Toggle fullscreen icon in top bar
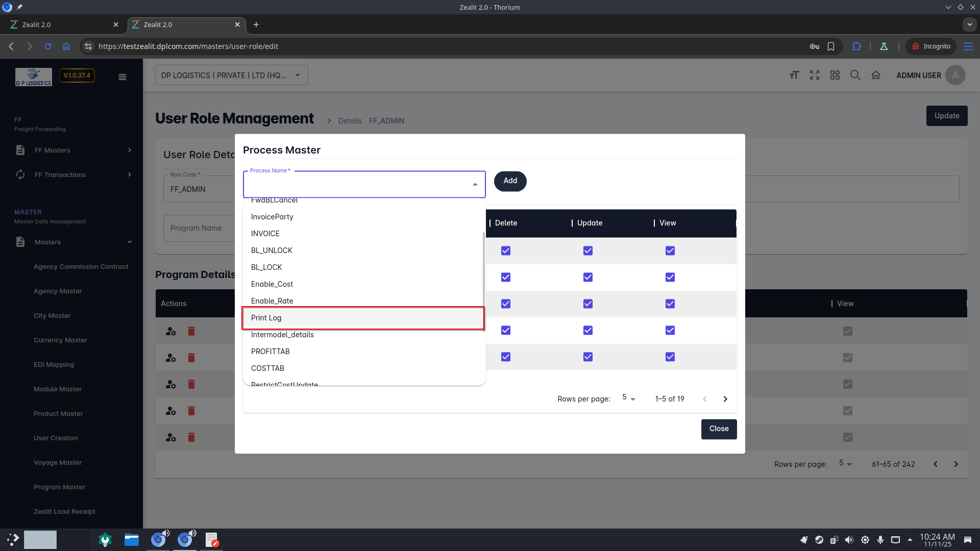The height and width of the screenshot is (551, 980). [x=815, y=76]
